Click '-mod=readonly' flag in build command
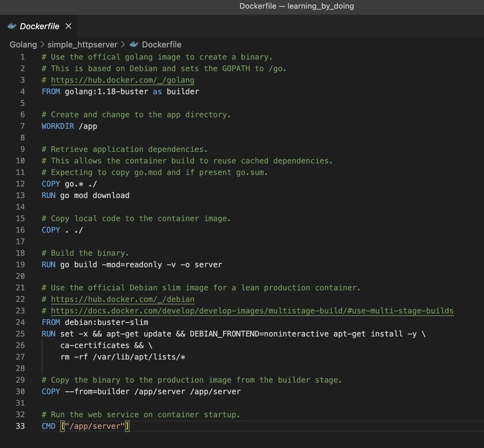The width and height of the screenshot is (484, 448). pos(132,265)
